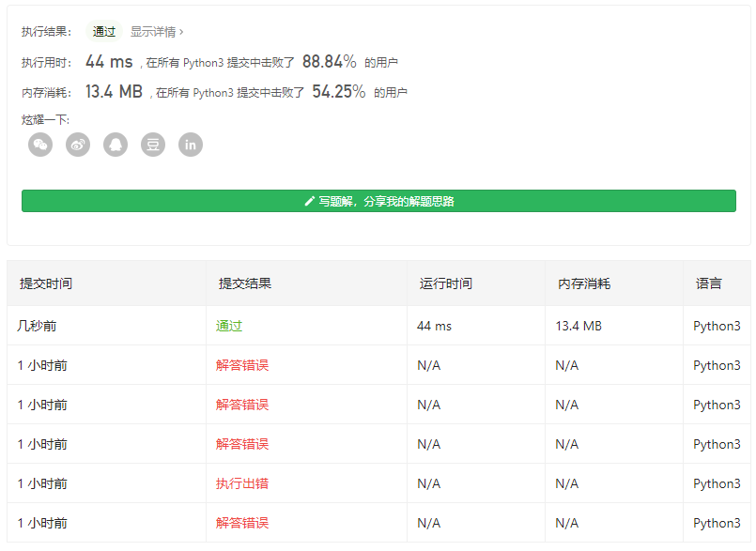756x551 pixels.
Task: Share result via QQ penguin icon
Action: [x=116, y=145]
